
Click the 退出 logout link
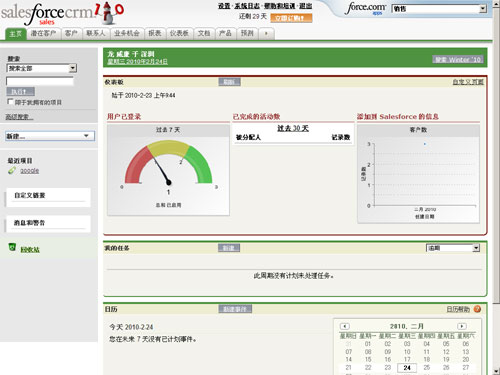[305, 6]
